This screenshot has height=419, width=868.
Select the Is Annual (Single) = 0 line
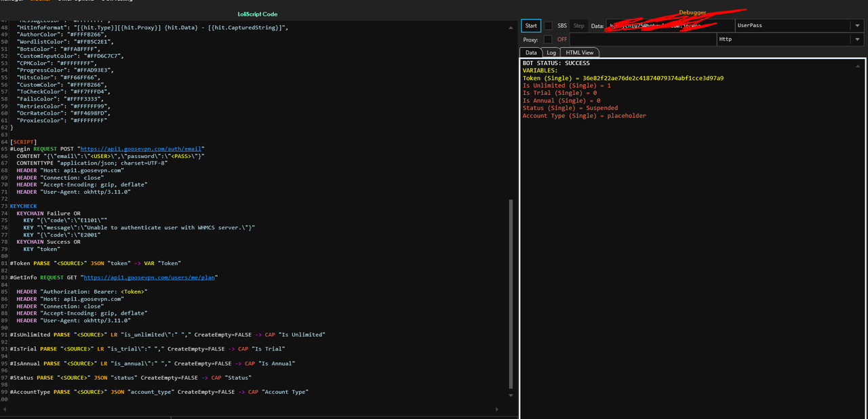pos(561,100)
